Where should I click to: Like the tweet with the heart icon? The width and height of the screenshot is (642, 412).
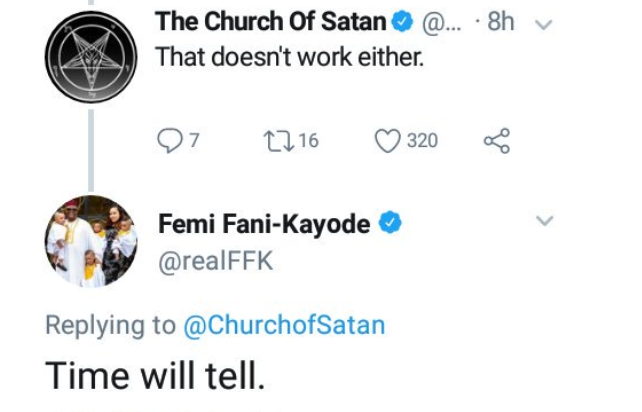386,141
